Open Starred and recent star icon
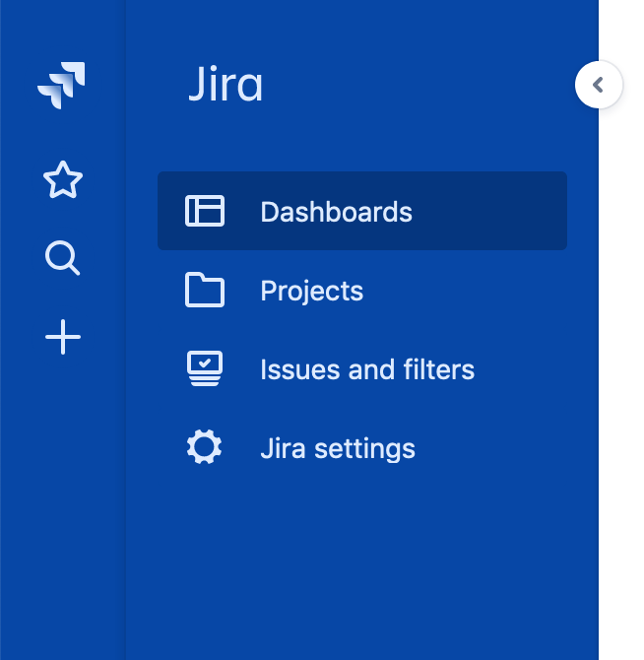644x660 pixels. coord(63,180)
